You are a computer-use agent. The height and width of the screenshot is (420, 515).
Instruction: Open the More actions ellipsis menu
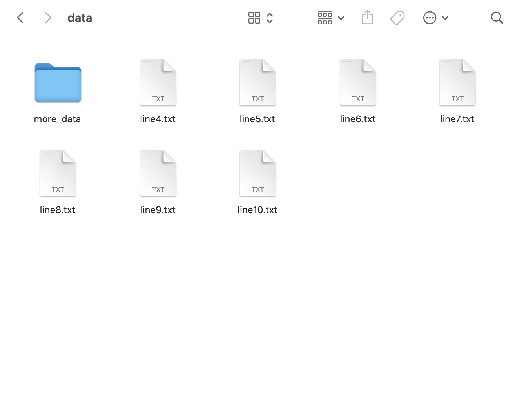pyautogui.click(x=430, y=18)
